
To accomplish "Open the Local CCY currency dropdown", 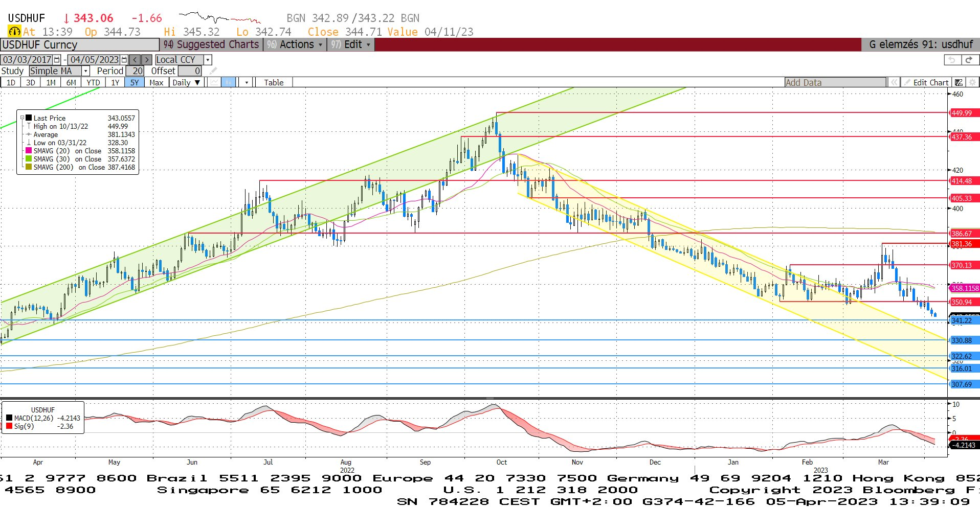I will 208,60.
